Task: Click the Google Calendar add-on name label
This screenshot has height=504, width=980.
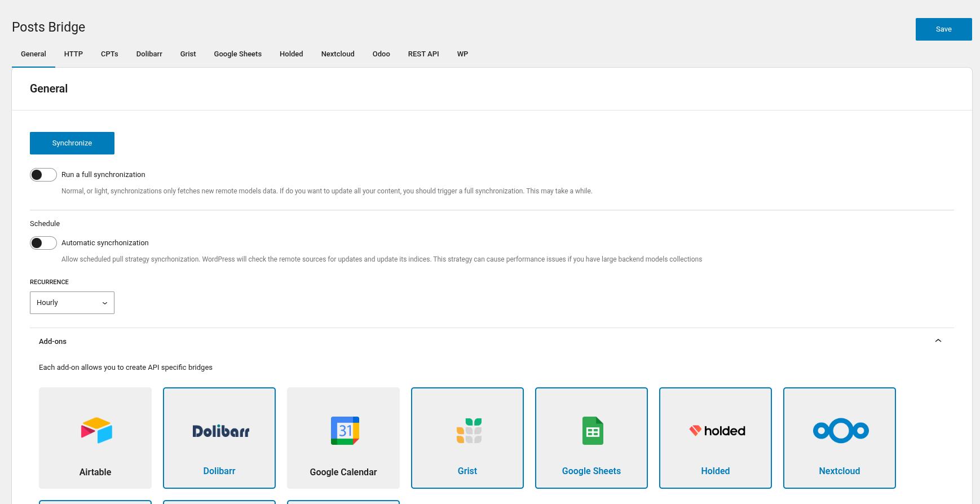Action: (343, 472)
